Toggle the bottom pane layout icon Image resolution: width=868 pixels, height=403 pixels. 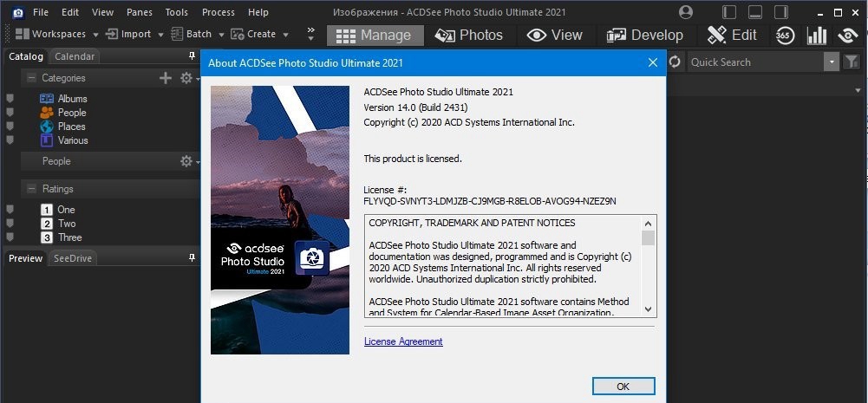[x=755, y=12]
